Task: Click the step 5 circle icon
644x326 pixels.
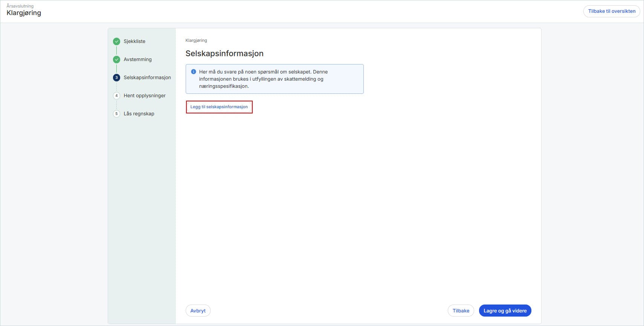Action: pos(116,114)
